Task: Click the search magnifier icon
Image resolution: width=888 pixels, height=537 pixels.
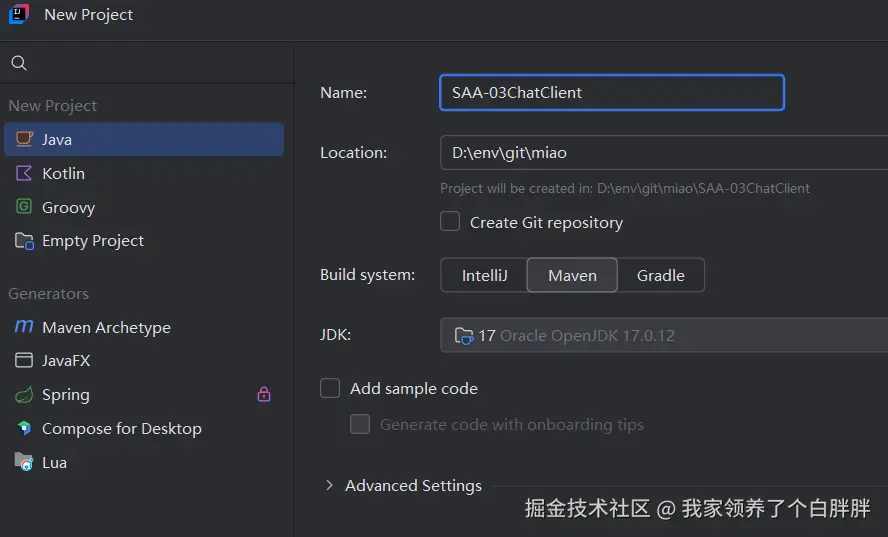Action: coord(18,63)
